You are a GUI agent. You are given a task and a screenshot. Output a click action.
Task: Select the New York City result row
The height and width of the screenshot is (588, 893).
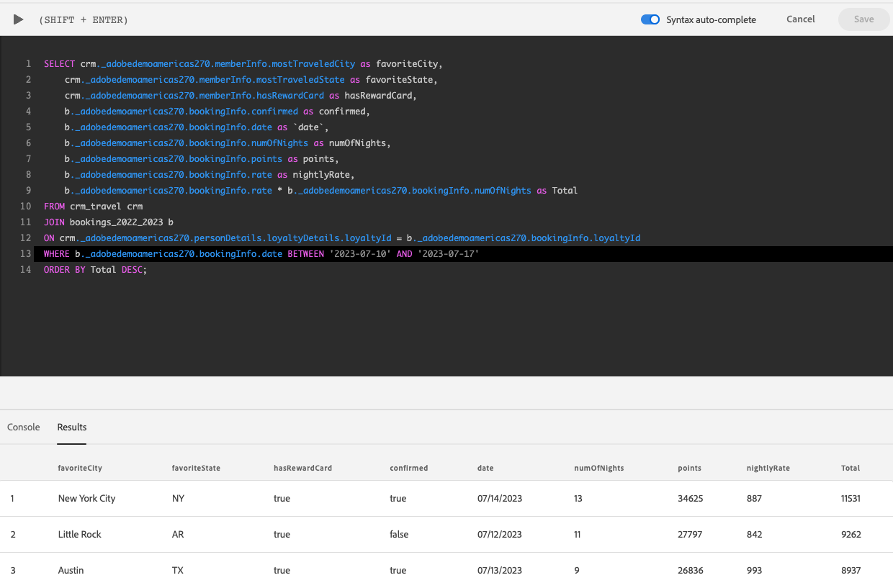pos(447,498)
